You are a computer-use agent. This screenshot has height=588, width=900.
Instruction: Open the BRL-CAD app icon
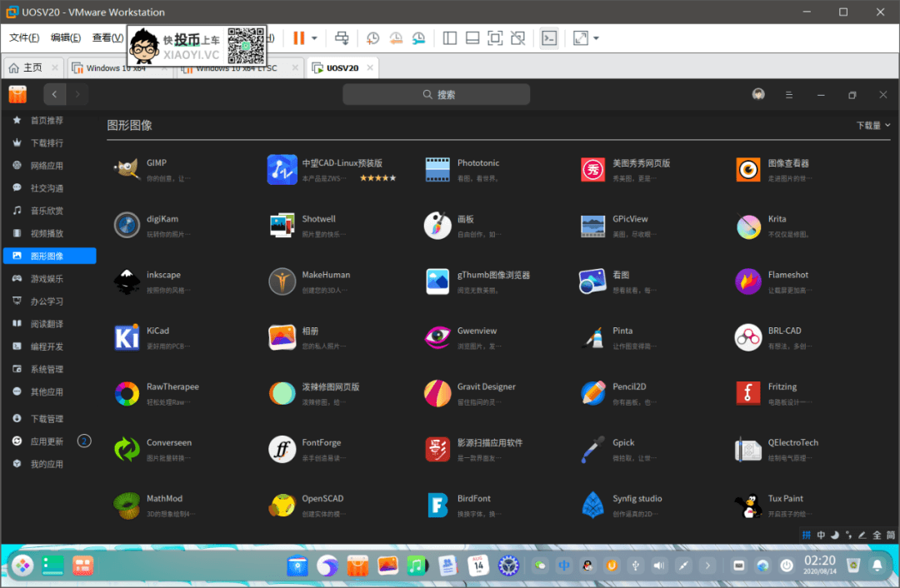pos(748,336)
